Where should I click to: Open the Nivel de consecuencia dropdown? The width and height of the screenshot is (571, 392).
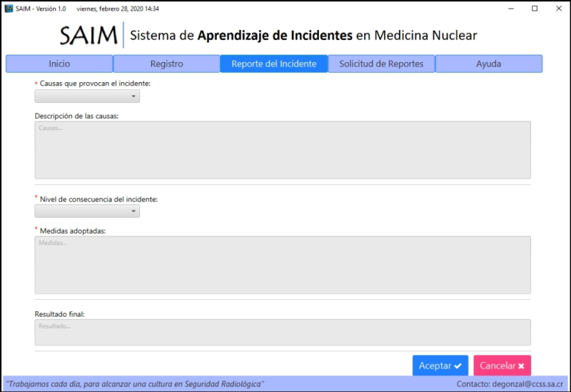click(x=87, y=211)
